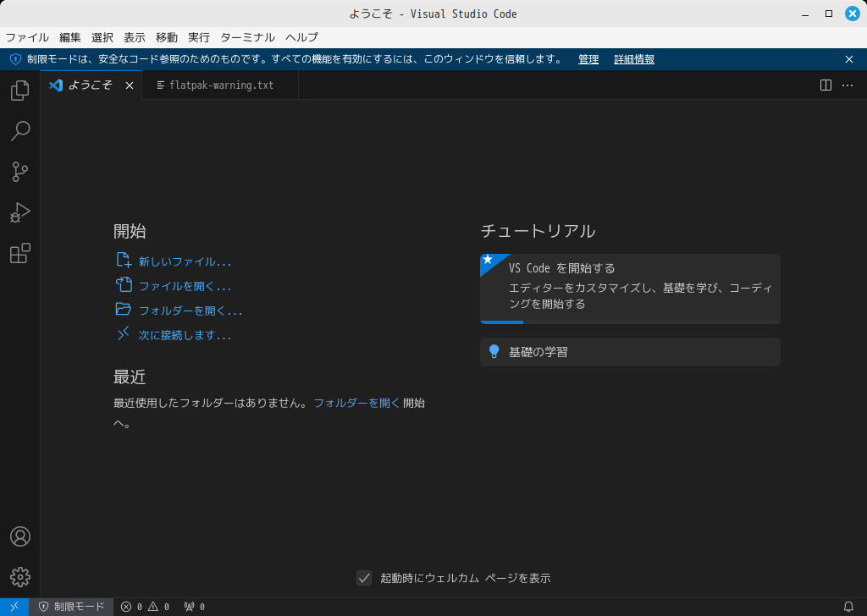Close the Visual Studio Code window
This screenshot has height=616, width=867.
(x=853, y=14)
